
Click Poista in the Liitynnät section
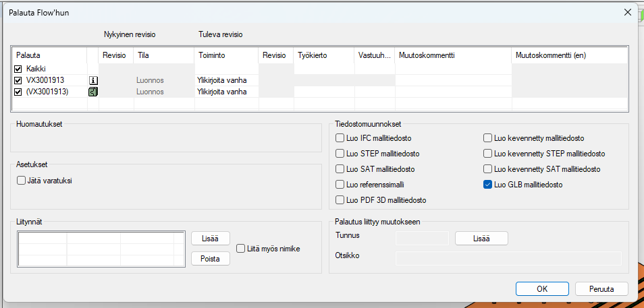click(x=211, y=258)
